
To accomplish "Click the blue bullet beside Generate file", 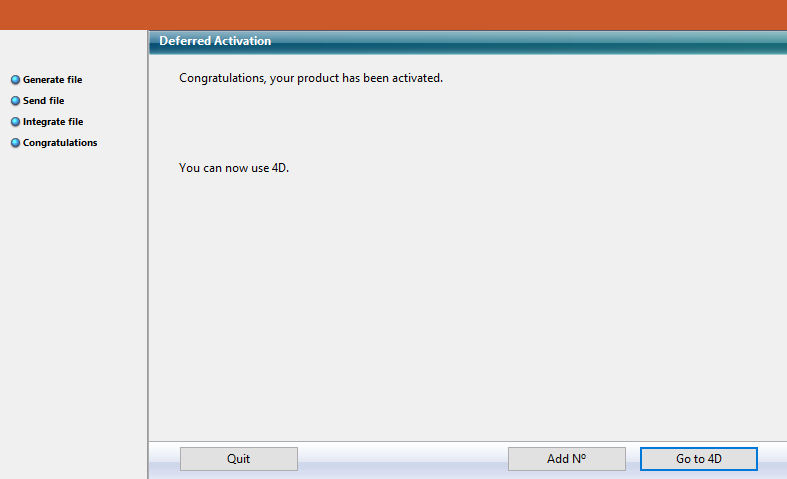I will 15,80.
